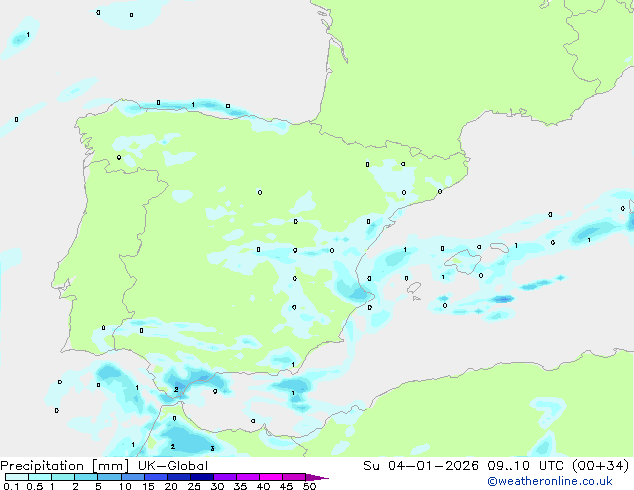The image size is (634, 490).
Task: Select the legend value '15'
Action: (x=148, y=486)
